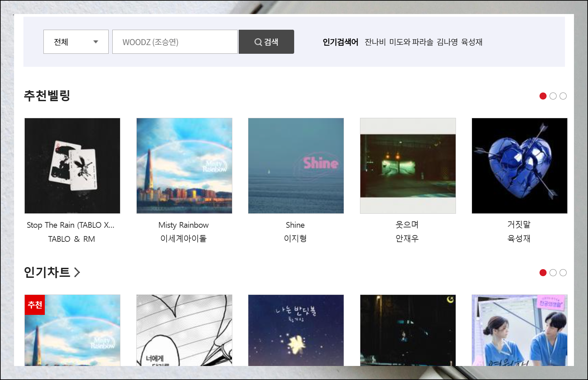This screenshot has width=588, height=380.
Task: Open dark night street chart thumbnail with moon
Action: coord(408,330)
